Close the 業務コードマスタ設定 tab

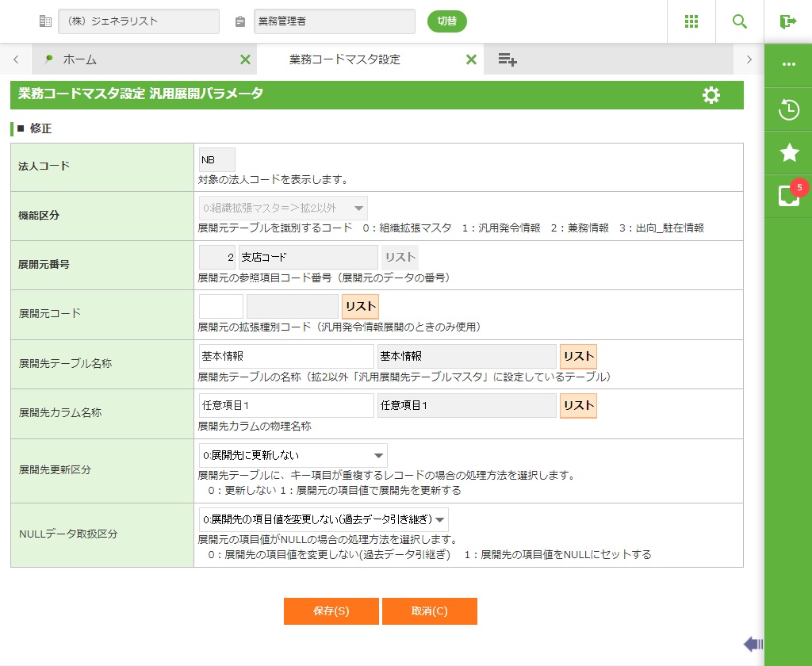(x=471, y=59)
